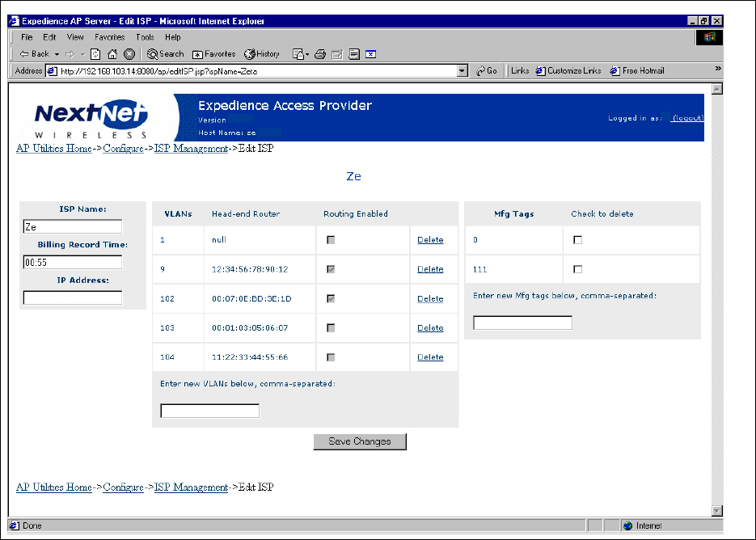Screen dimensions: 756x540
Task: Toggle Routing Enabled for VLAN 1
Action: tap(331, 240)
